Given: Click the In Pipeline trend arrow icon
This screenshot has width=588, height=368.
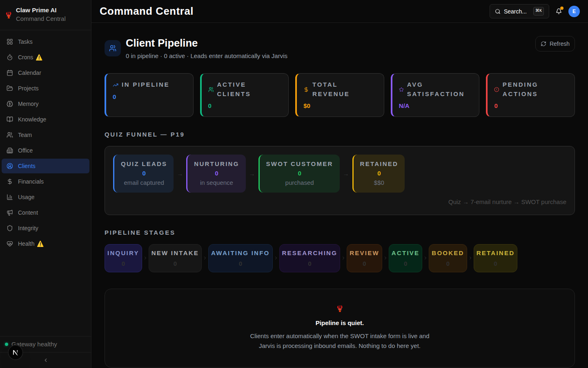Looking at the screenshot, I should [116, 85].
